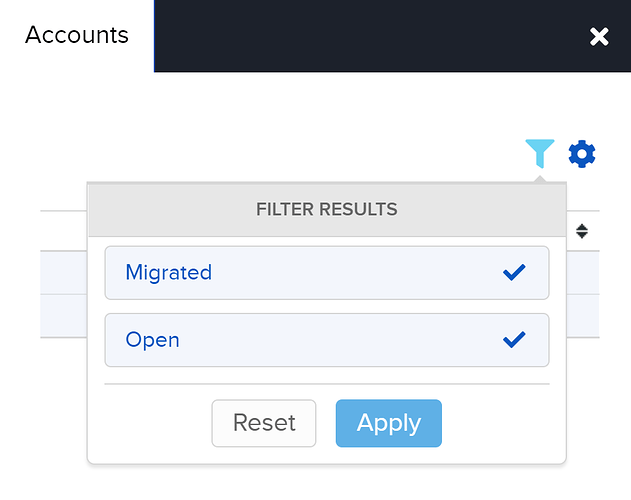Click the FILTER RESULTS header bar
631x500 pixels.
327,209
